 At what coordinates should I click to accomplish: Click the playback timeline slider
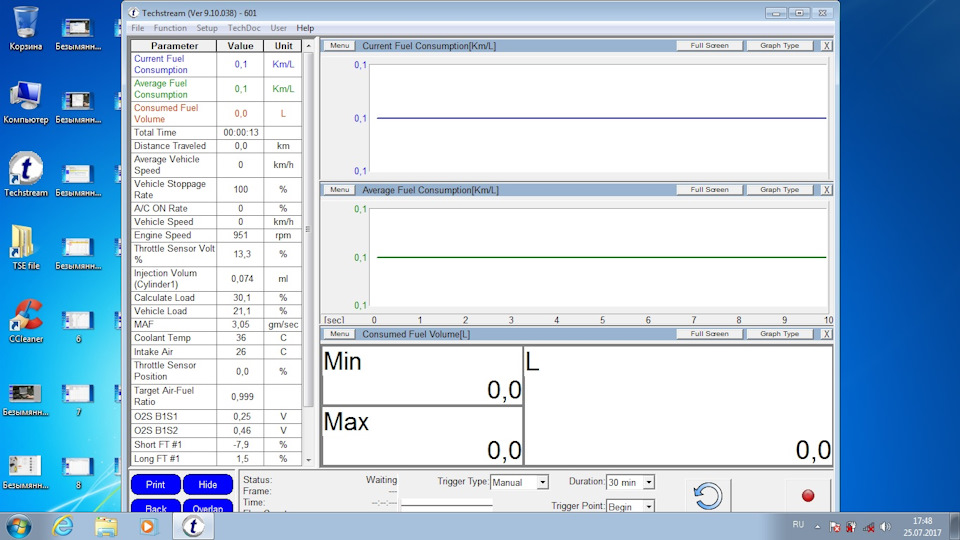pos(446,505)
